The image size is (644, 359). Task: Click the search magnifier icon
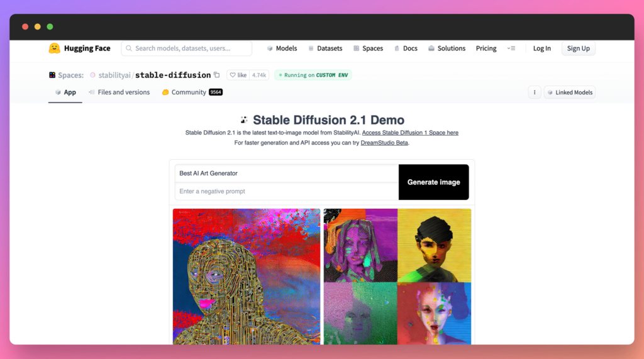[x=128, y=48]
